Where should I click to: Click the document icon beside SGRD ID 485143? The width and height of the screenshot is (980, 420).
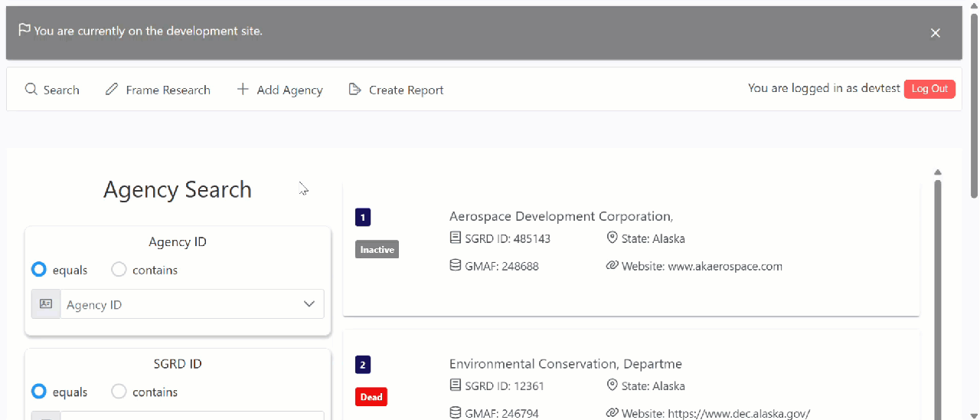(x=456, y=238)
